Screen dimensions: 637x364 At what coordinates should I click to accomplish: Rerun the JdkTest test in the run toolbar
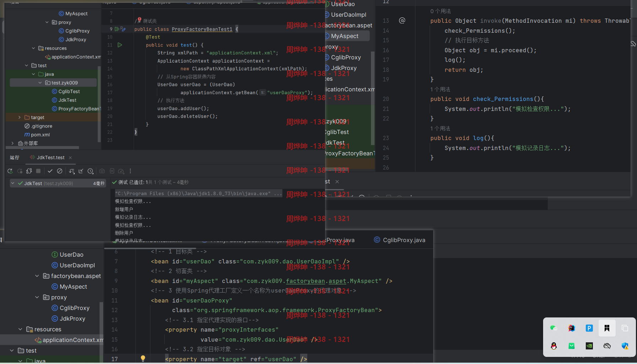click(x=10, y=171)
